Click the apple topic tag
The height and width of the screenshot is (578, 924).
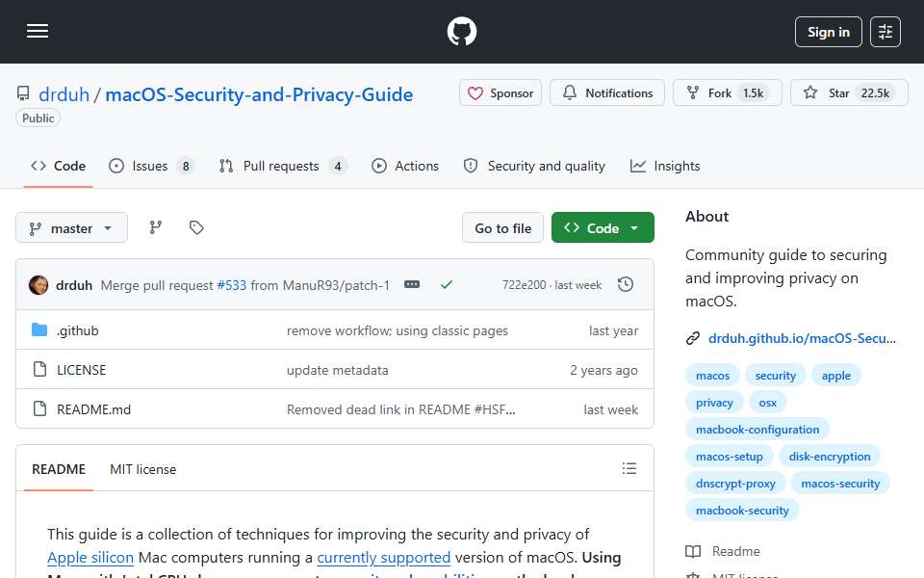[835, 376]
